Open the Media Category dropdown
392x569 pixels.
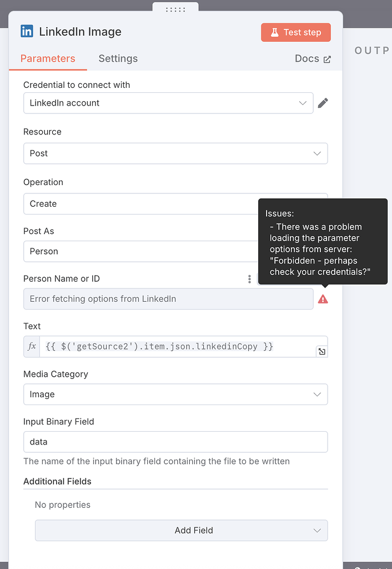click(x=175, y=394)
